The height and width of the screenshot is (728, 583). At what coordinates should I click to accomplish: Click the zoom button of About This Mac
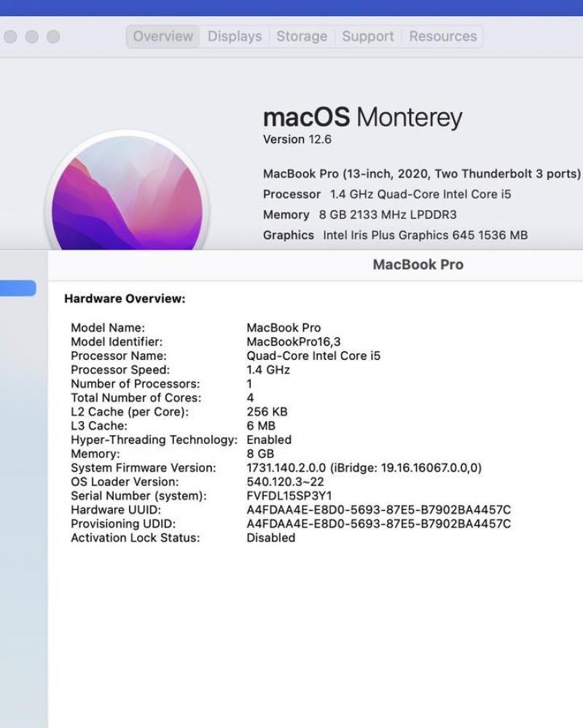click(x=53, y=36)
